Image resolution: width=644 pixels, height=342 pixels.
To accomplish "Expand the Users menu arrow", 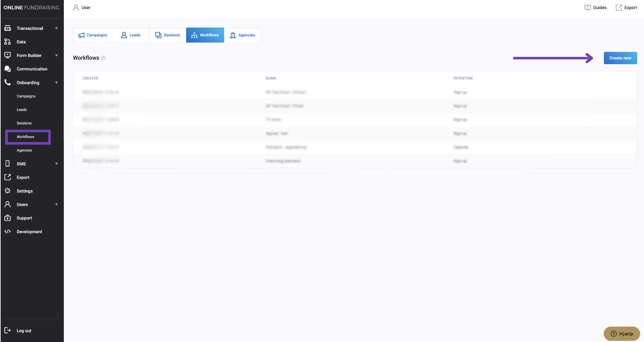I will click(x=57, y=204).
